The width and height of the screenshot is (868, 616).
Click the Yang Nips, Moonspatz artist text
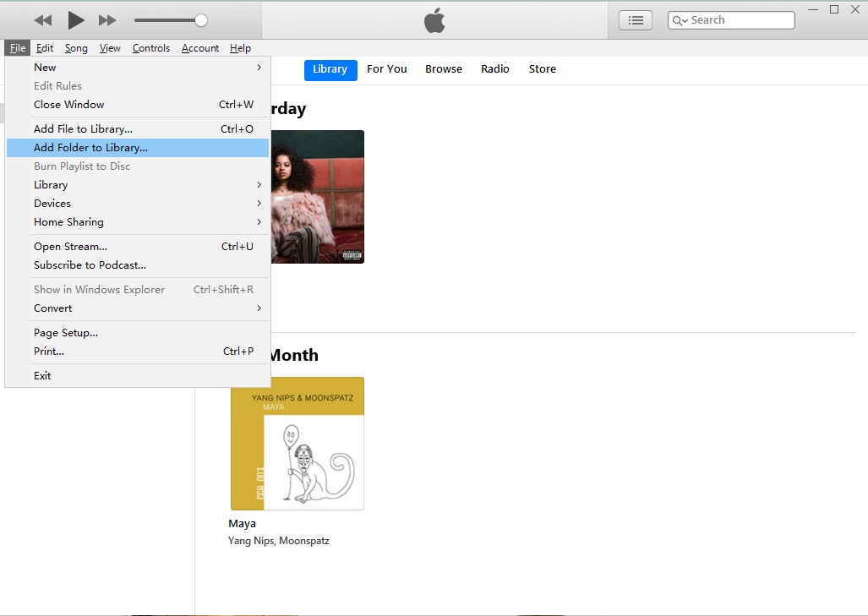click(x=278, y=541)
